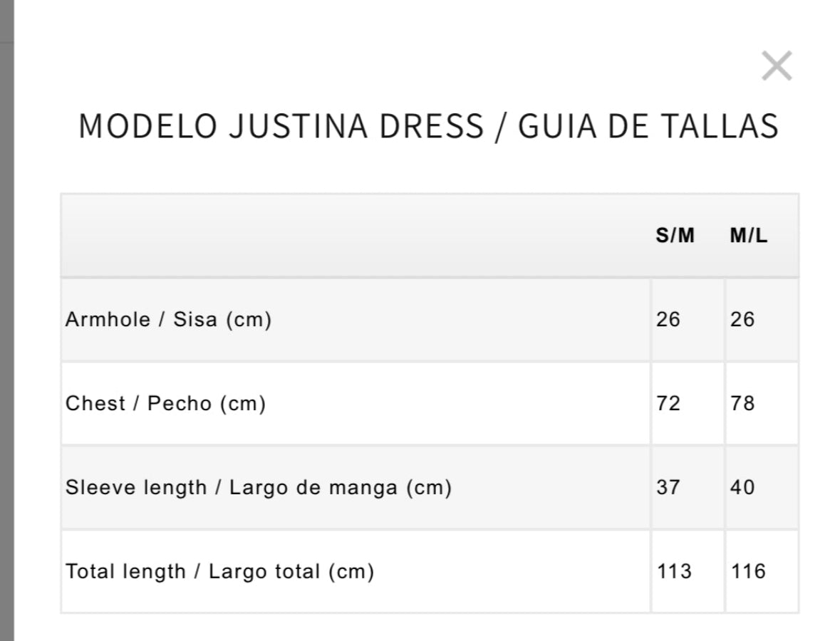Close the size guide popup

pos(777,66)
